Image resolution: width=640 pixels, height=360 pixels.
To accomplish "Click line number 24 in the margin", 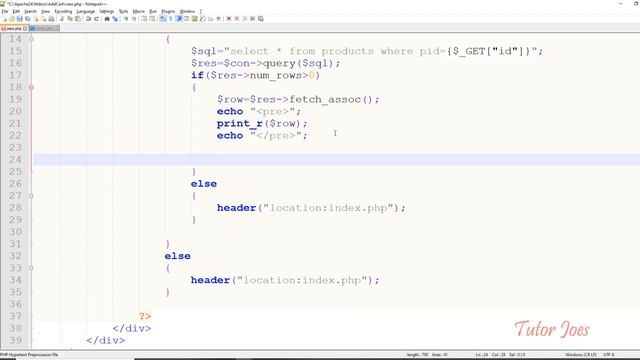I will click(15, 160).
